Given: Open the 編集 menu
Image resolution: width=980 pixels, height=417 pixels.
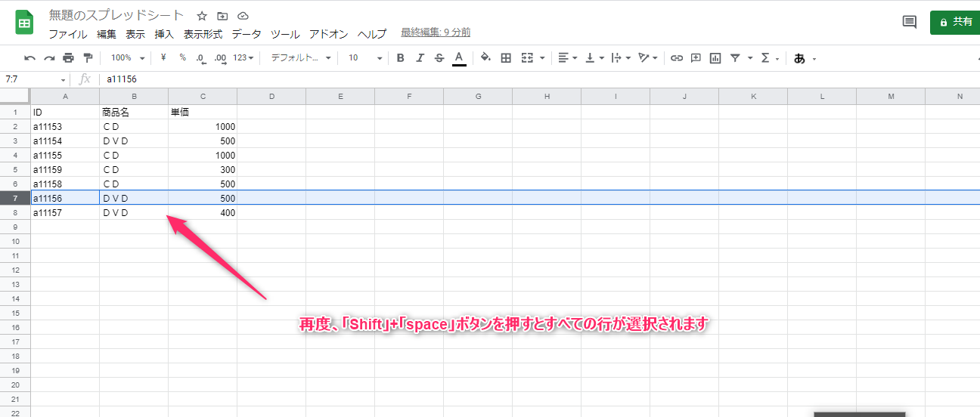Looking at the screenshot, I should 107,34.
